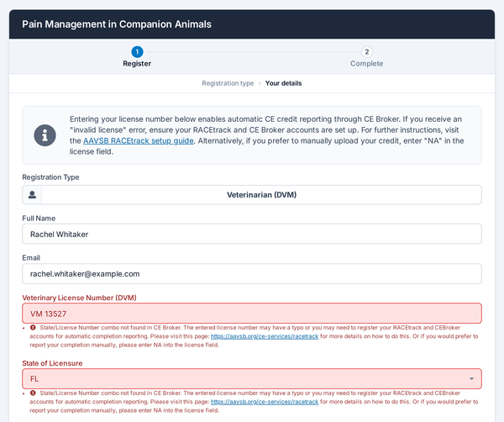Viewport: 504px width, 422px height.
Task: Go back to Registration type breadcrumb
Action: 228,83
